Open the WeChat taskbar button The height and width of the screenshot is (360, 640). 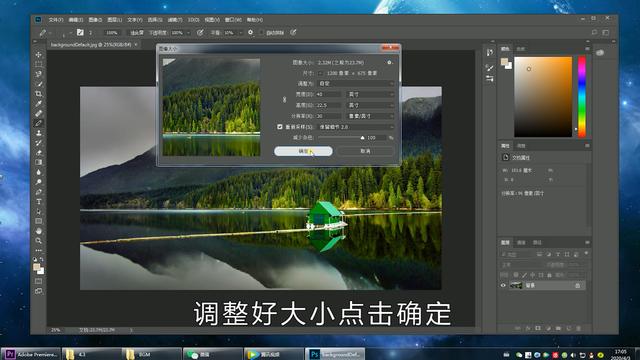tap(212, 354)
